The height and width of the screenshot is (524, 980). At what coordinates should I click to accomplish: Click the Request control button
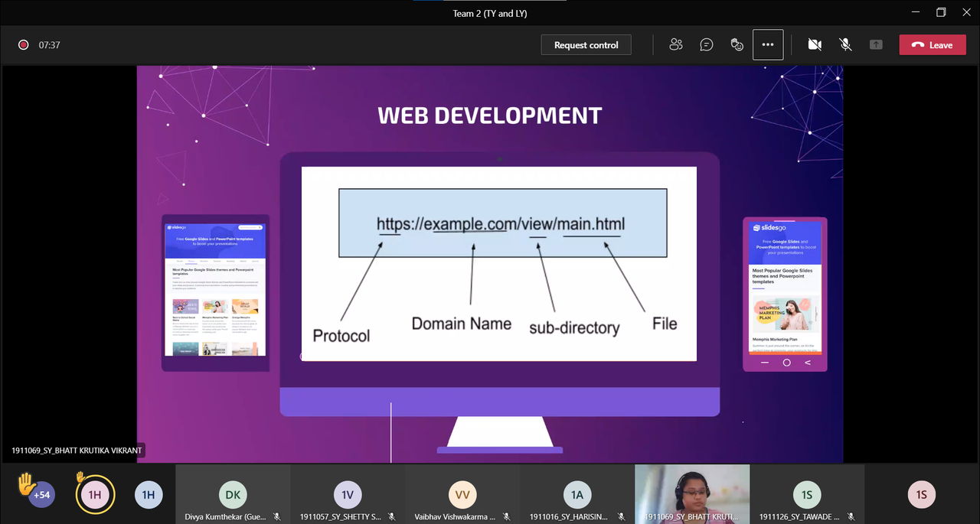pyautogui.click(x=586, y=45)
